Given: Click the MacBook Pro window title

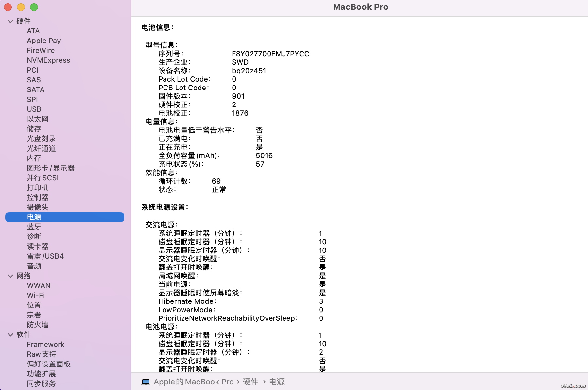Looking at the screenshot, I should 360,7.
